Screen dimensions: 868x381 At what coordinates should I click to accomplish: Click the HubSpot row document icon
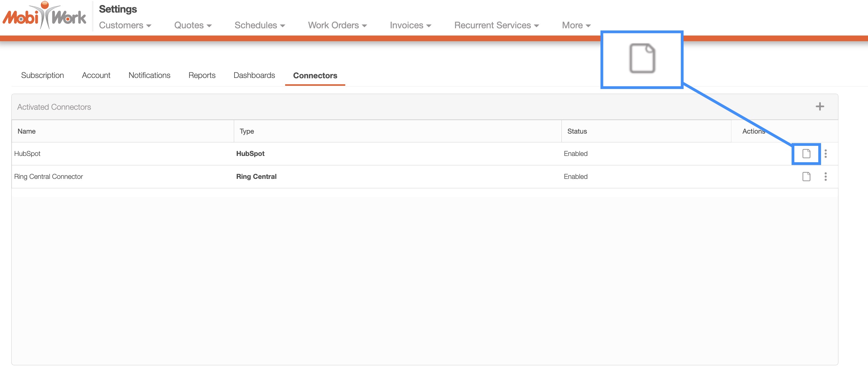click(806, 154)
